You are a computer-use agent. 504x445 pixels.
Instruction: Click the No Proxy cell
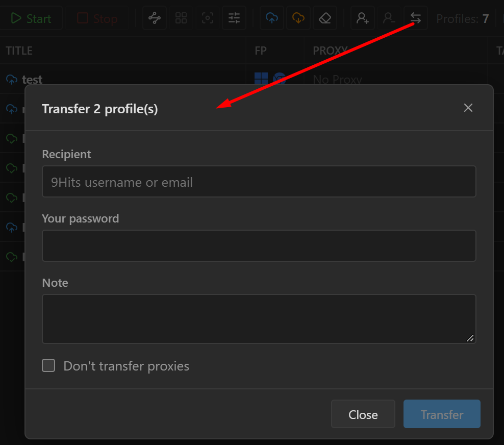click(338, 80)
